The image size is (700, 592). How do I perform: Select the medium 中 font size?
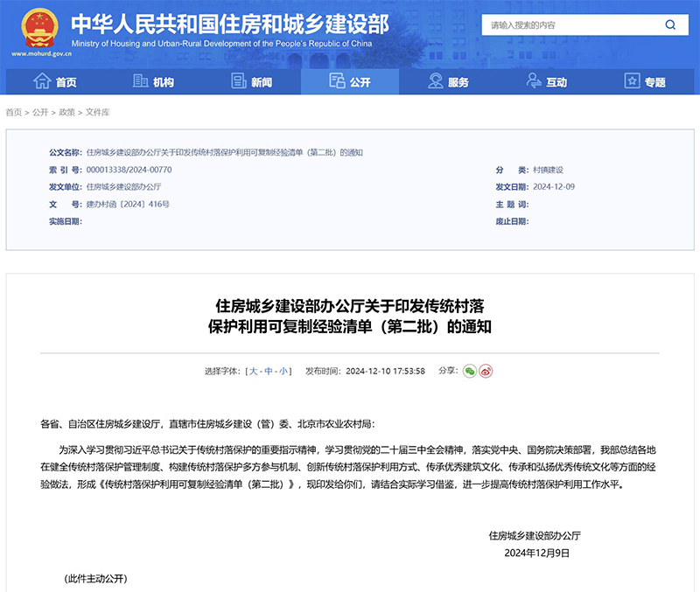pyautogui.click(x=269, y=371)
